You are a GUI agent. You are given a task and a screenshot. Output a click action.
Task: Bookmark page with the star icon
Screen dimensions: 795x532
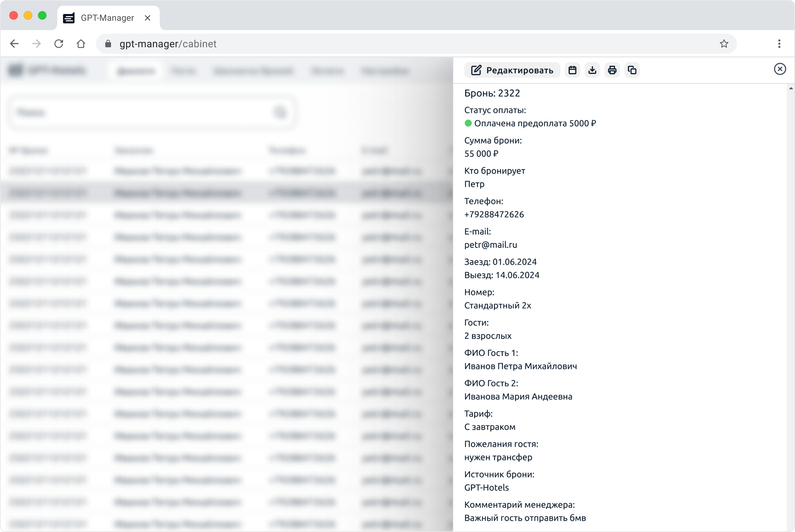pyautogui.click(x=724, y=44)
